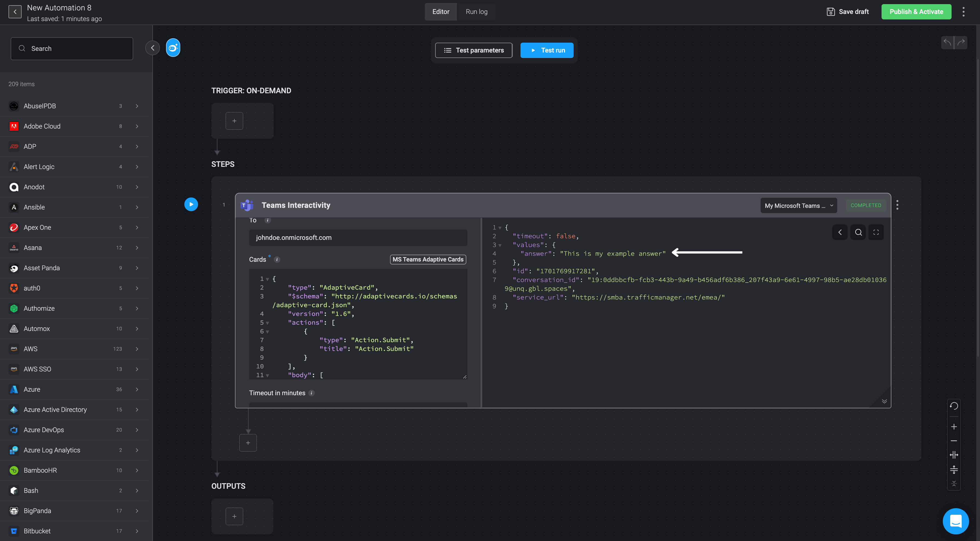Click the COMPLETED status badge

865,205
